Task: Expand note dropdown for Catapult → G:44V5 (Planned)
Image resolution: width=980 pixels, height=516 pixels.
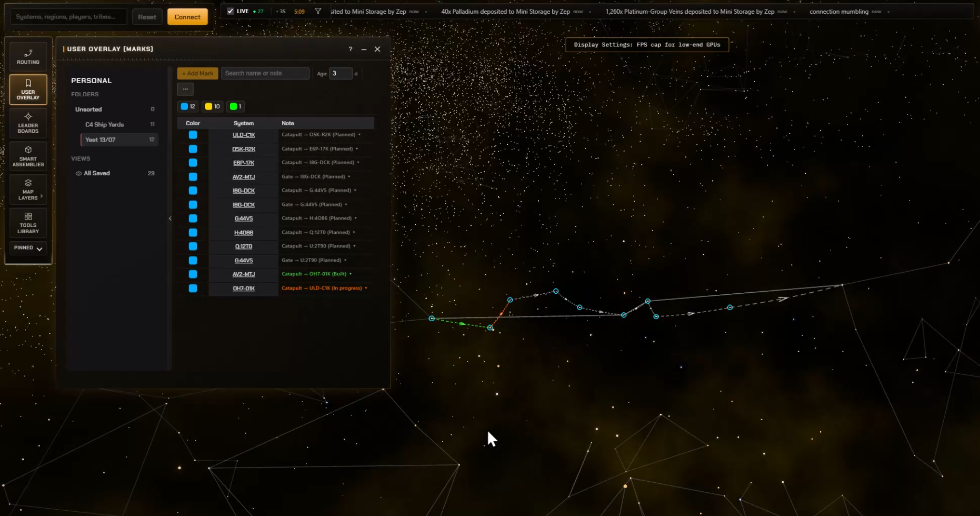Action: [355, 191]
